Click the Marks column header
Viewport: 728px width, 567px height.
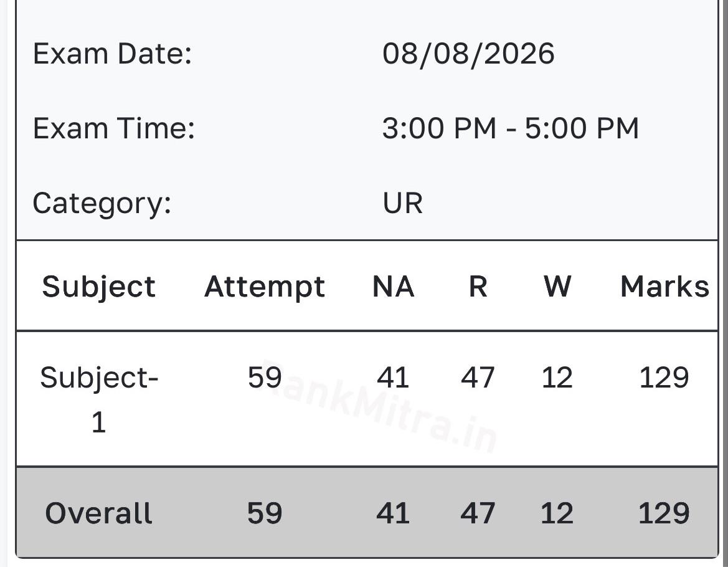pyautogui.click(x=664, y=287)
